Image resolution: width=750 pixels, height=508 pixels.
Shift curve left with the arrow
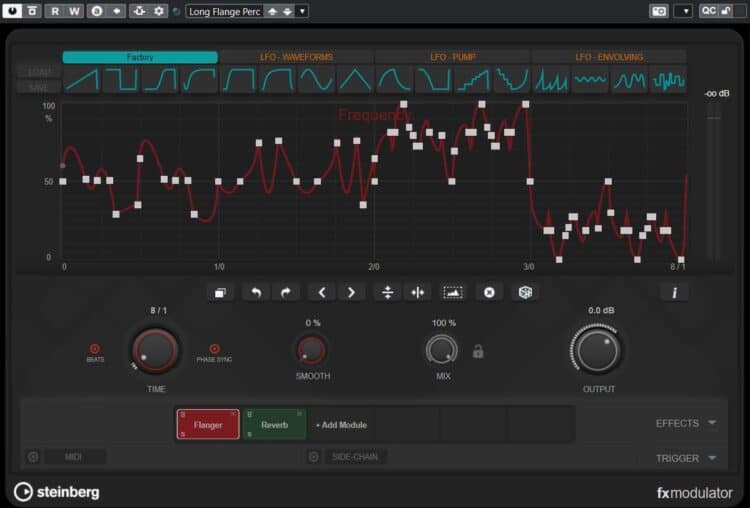[322, 292]
